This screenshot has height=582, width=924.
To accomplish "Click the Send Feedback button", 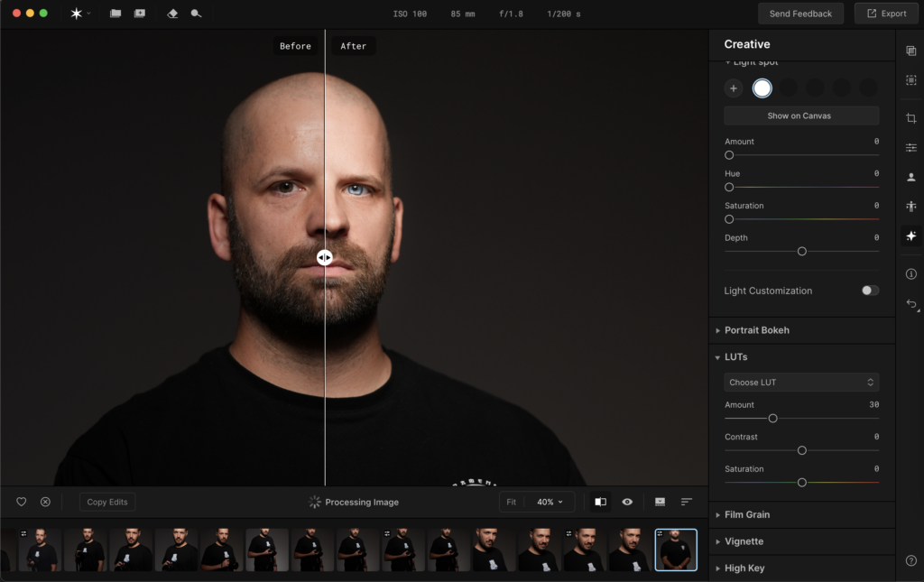I will (x=800, y=14).
